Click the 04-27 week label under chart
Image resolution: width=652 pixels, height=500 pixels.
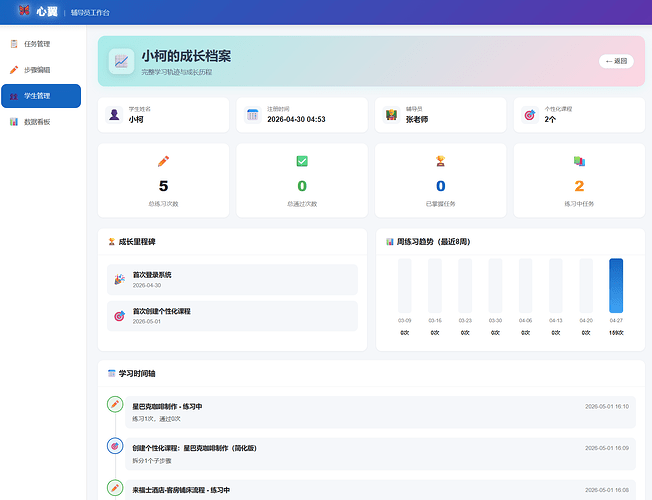tap(616, 320)
